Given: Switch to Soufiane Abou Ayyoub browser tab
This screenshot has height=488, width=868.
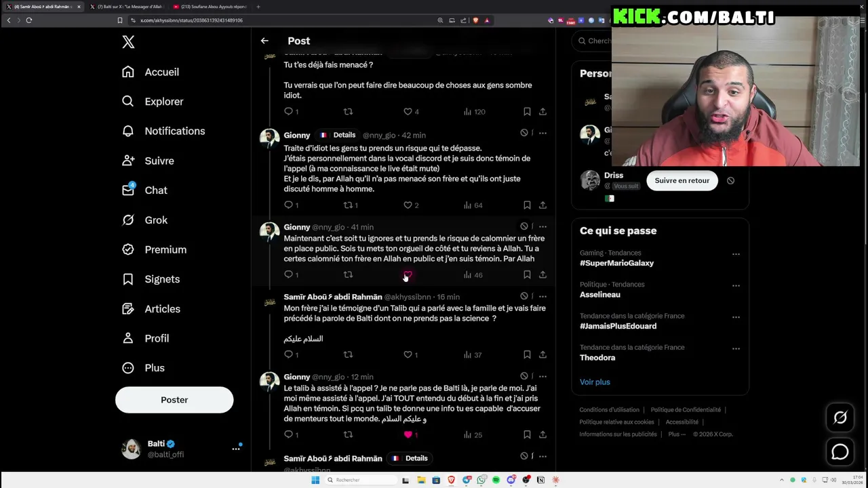Looking at the screenshot, I should tap(210, 7).
